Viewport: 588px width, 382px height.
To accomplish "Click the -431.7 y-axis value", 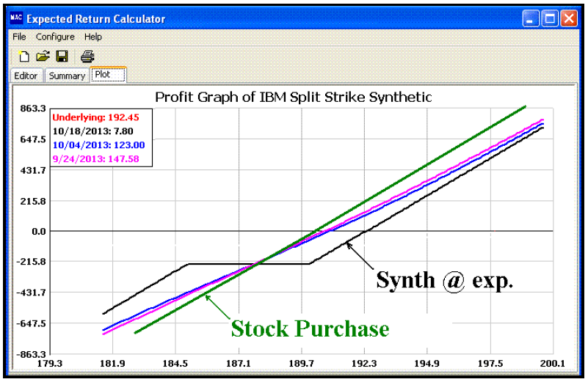I will coord(31,293).
